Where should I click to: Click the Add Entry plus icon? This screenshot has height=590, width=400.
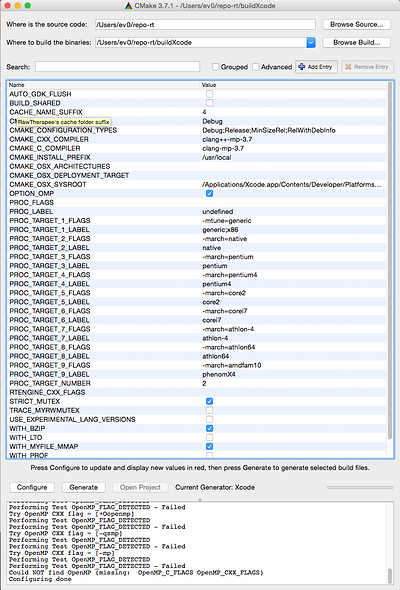click(x=301, y=67)
